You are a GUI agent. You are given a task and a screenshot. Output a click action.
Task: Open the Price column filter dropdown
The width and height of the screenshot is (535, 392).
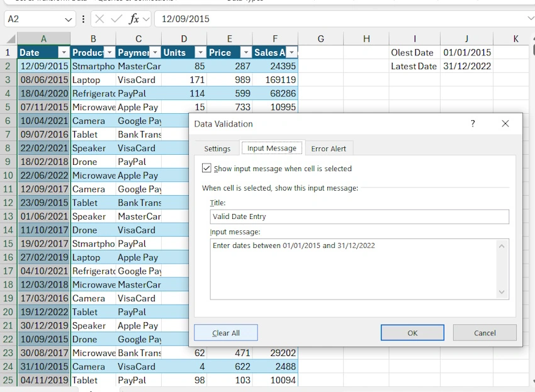tap(246, 53)
